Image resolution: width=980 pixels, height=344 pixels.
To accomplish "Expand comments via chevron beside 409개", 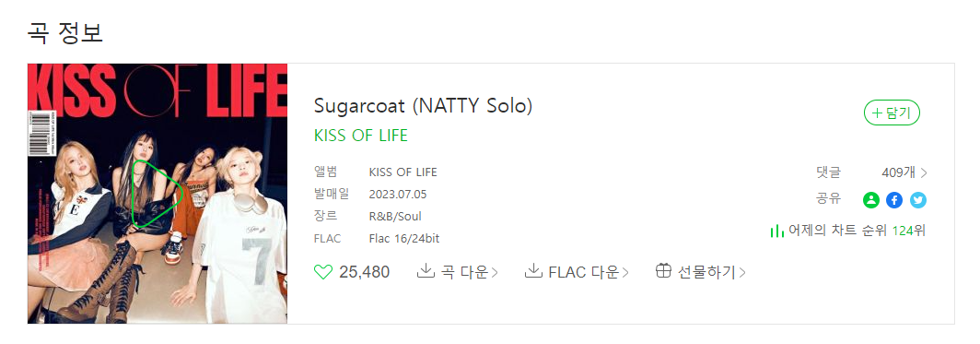I will (925, 172).
